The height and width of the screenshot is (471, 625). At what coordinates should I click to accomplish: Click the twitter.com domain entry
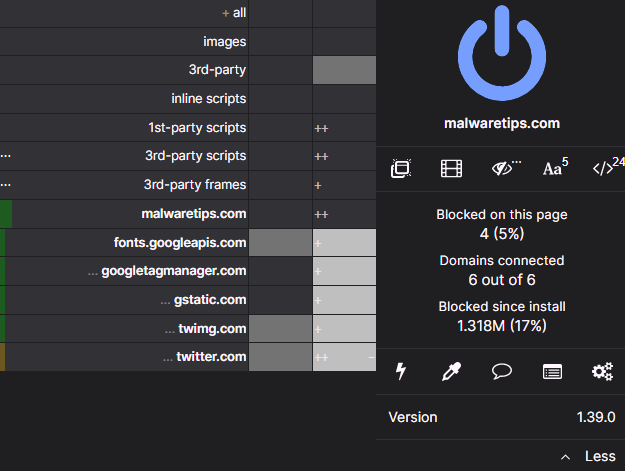click(210, 357)
